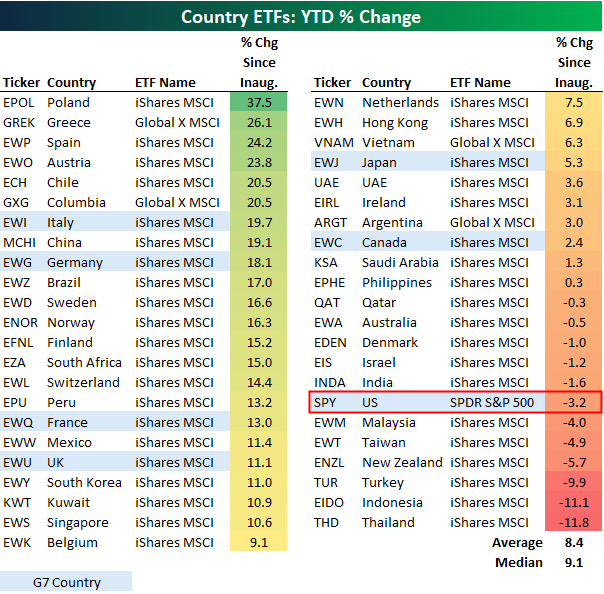Select the SPY ticker in highlighted row

point(327,402)
